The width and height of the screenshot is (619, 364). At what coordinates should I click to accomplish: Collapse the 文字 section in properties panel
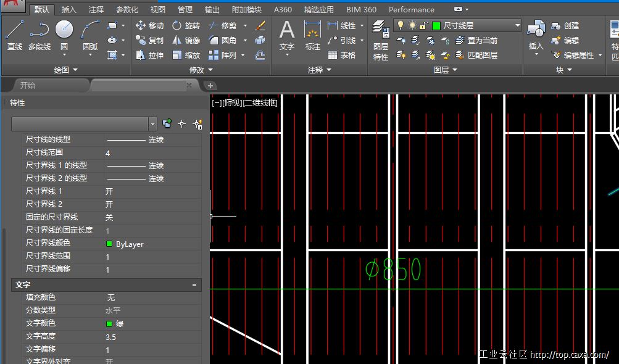point(194,285)
